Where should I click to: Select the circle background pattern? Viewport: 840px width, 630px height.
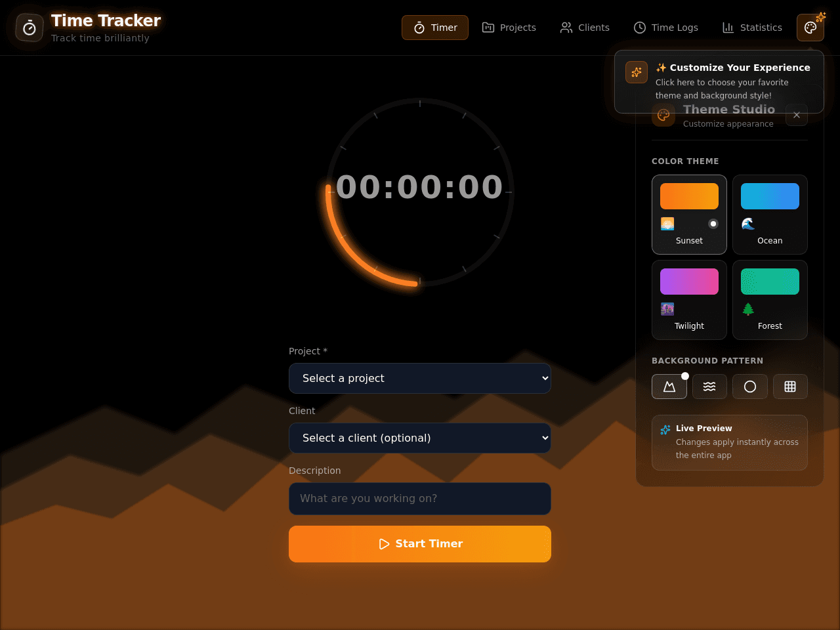[750, 387]
